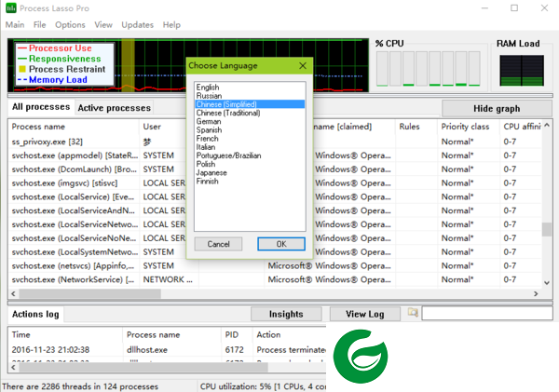Select the Actions log tab

pyautogui.click(x=35, y=314)
